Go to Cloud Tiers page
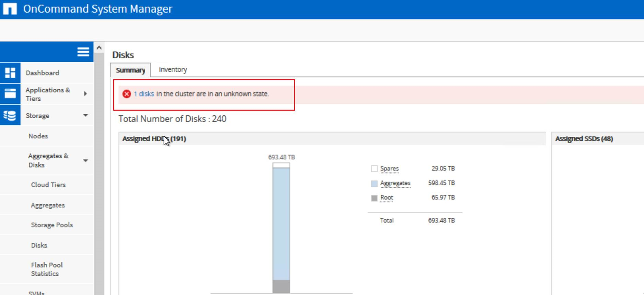This screenshot has width=644, height=295. 48,185
